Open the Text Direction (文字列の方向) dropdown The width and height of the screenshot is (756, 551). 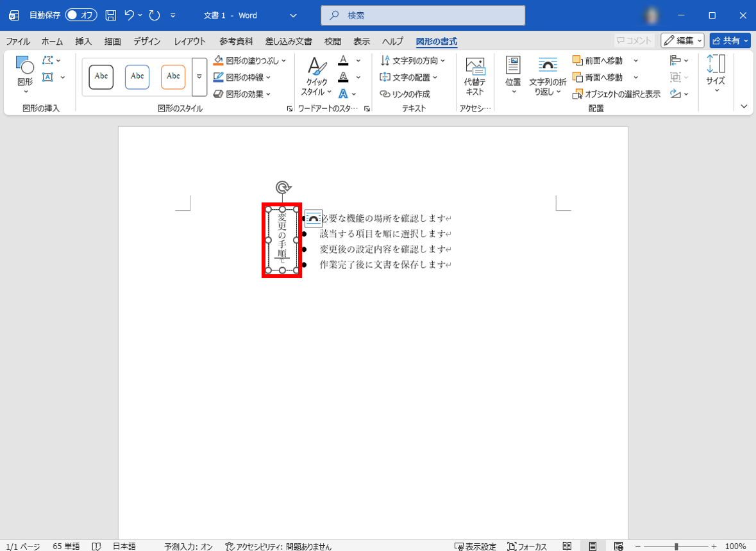[x=413, y=61]
